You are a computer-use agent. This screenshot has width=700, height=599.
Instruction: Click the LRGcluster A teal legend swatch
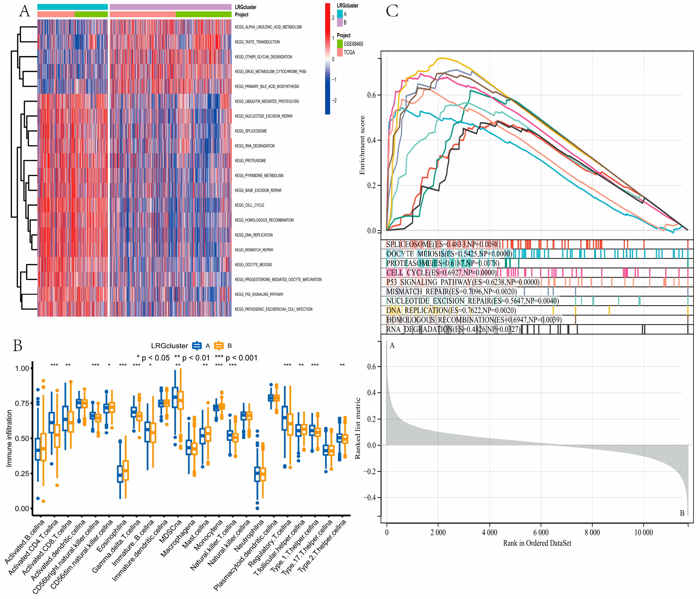click(x=340, y=14)
